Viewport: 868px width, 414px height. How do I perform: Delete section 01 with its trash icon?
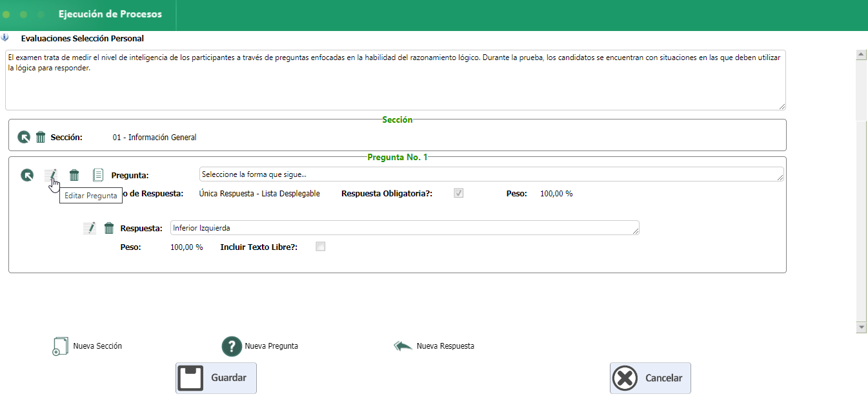coord(41,137)
